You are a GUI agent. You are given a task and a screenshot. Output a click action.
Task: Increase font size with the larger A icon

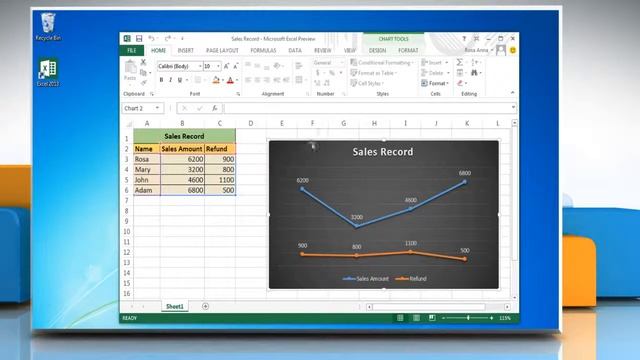[x=227, y=66]
